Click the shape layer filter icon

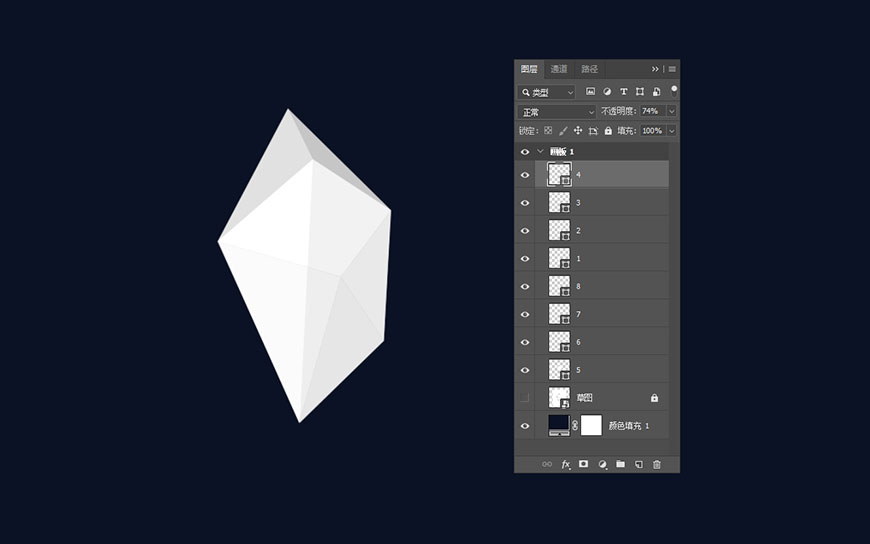tap(640, 92)
